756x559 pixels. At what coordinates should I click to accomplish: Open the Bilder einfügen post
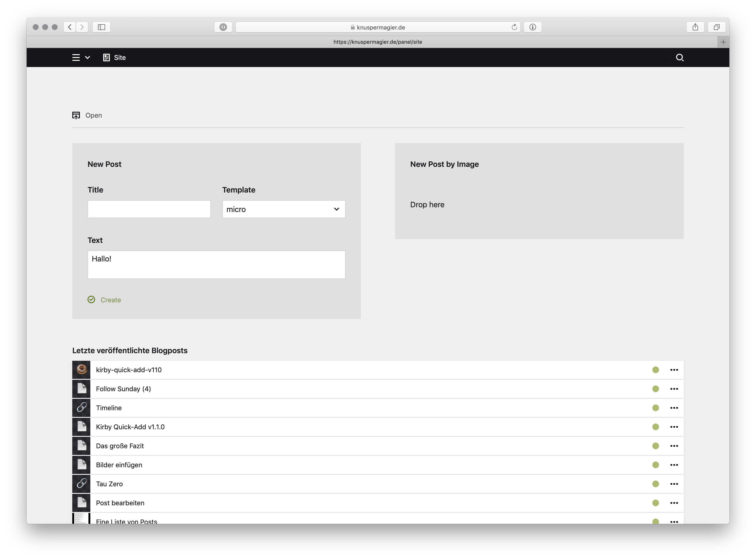pyautogui.click(x=119, y=465)
